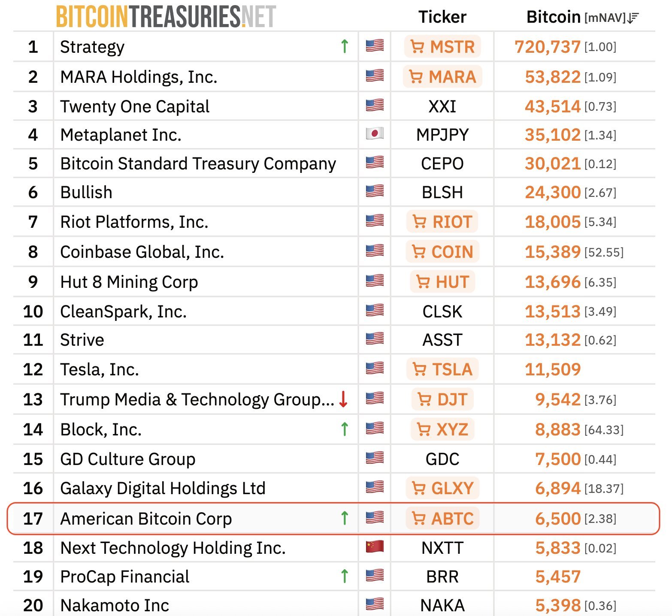Open the Strategy company link
This screenshot has width=672, height=616.
pos(92,47)
